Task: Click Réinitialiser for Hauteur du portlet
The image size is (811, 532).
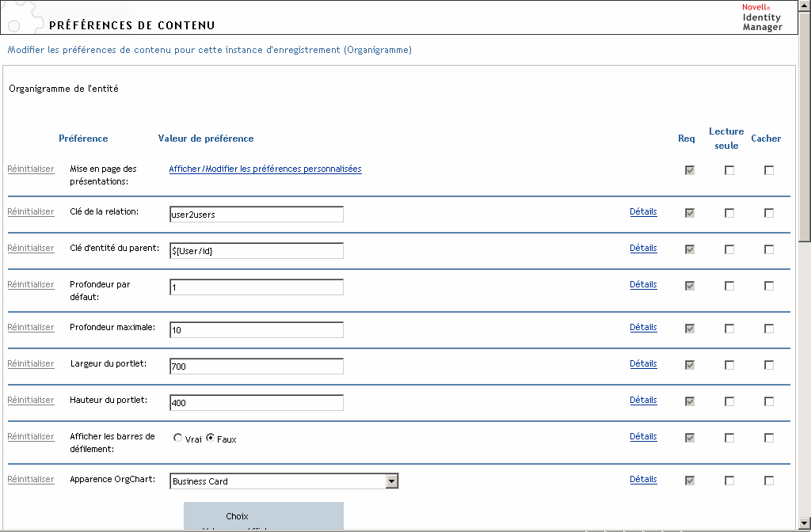Action: [31, 400]
